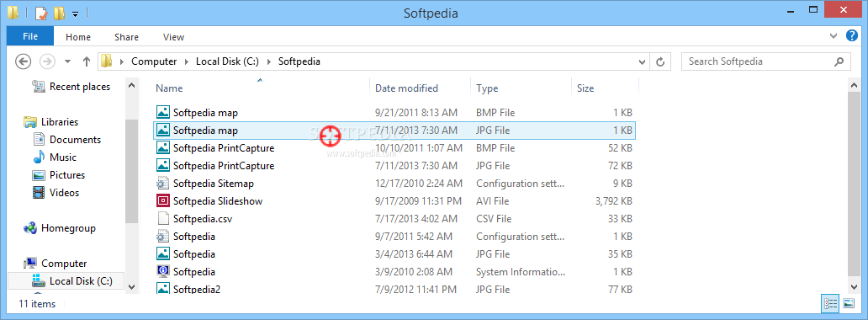Switch to large thumbnails view button
868x320 pixels.
click(x=848, y=303)
